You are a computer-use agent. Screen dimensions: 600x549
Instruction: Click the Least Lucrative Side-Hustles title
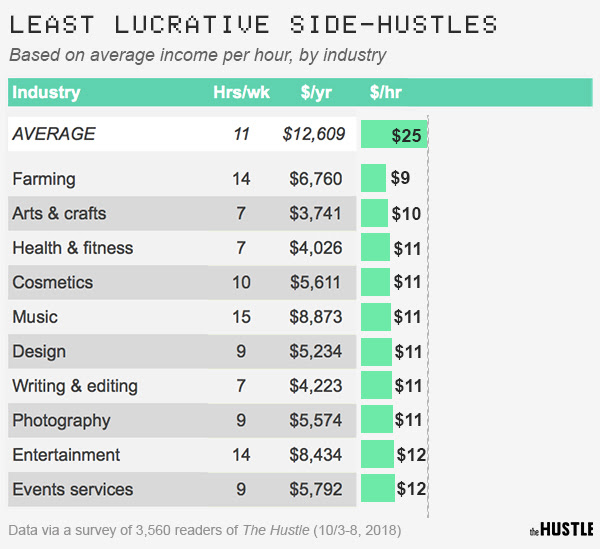(253, 24)
